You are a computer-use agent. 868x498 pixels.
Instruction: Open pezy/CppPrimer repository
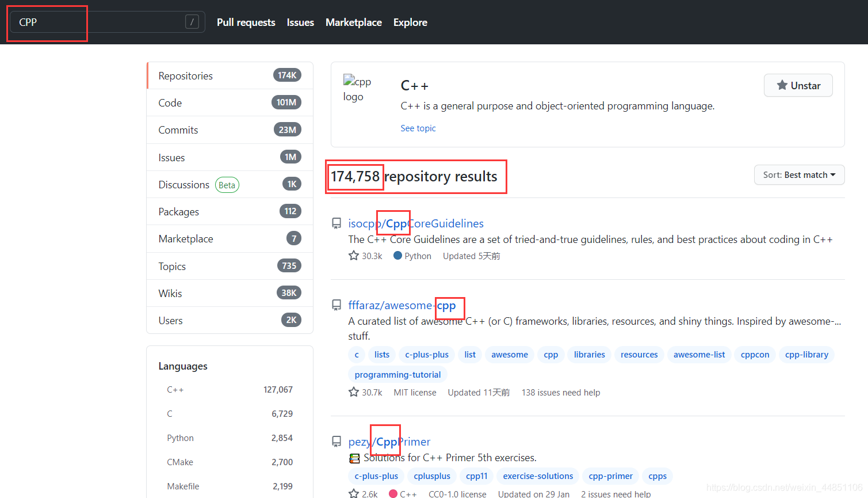pyautogui.click(x=389, y=442)
